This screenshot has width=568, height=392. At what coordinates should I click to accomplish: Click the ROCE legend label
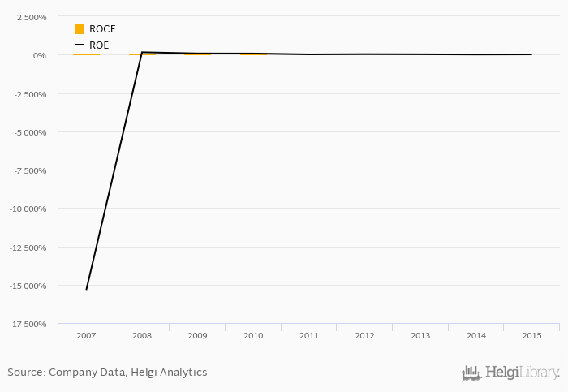click(102, 29)
